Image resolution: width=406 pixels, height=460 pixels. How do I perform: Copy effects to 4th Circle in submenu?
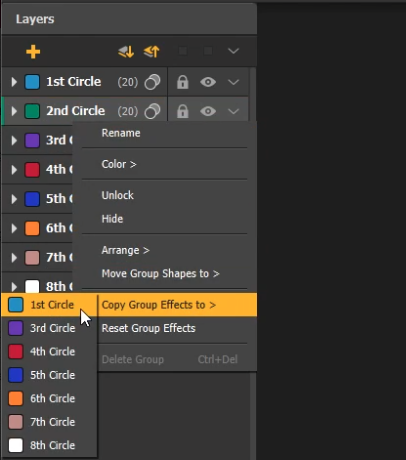(49, 351)
